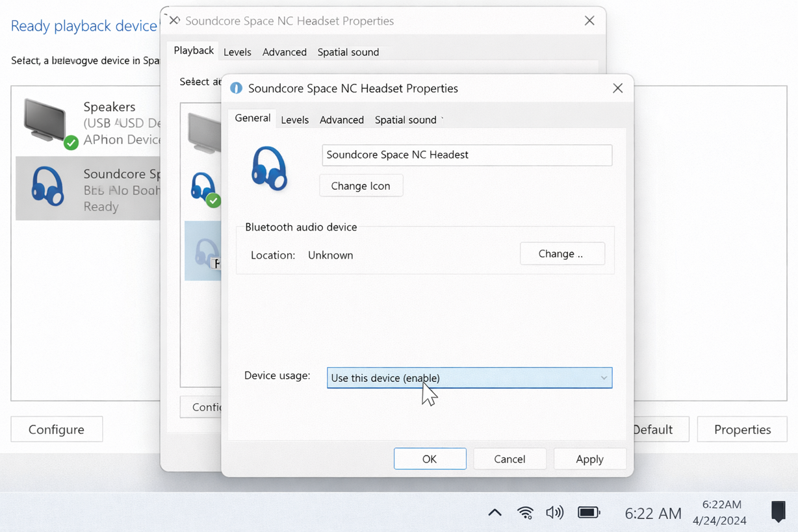Click the 'Unknown' location value
798x532 pixels.
pos(330,255)
